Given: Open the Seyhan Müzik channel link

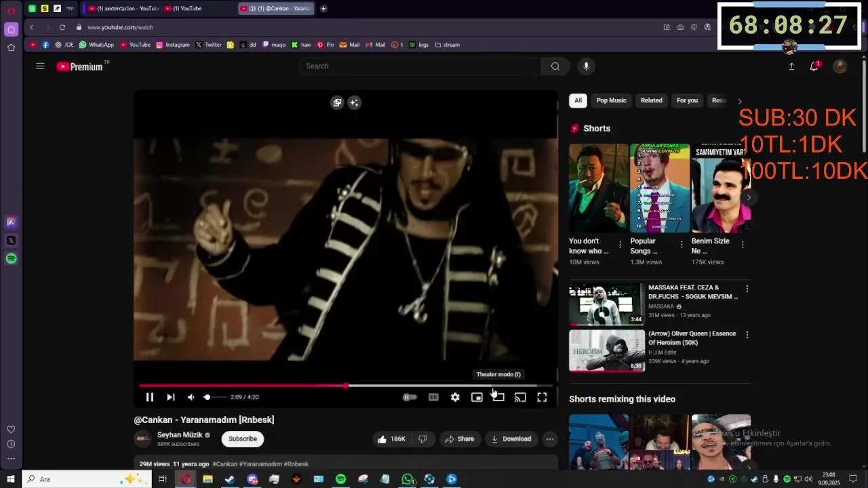Looking at the screenshot, I should (x=180, y=435).
